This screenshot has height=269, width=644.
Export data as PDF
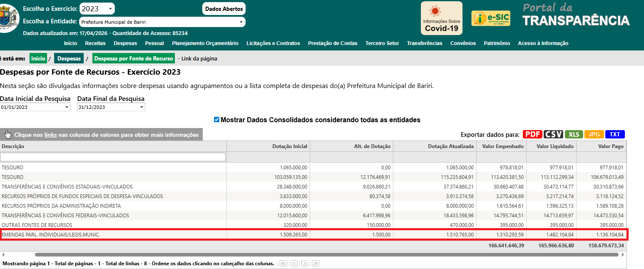532,134
